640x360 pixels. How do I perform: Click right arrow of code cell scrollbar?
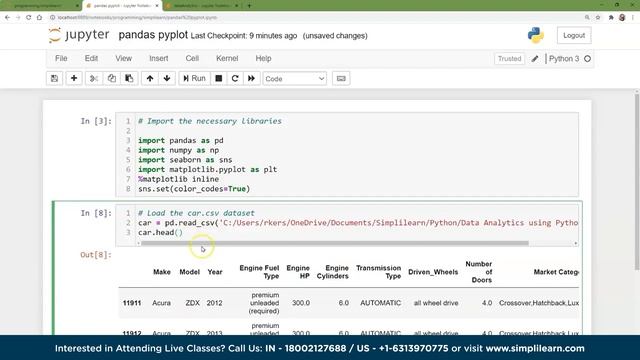tap(576, 243)
